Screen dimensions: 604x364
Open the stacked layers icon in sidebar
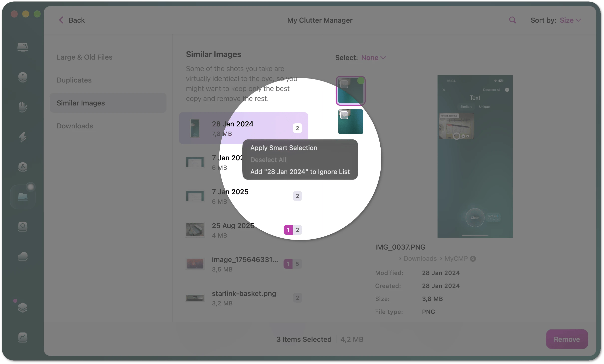[23, 307]
